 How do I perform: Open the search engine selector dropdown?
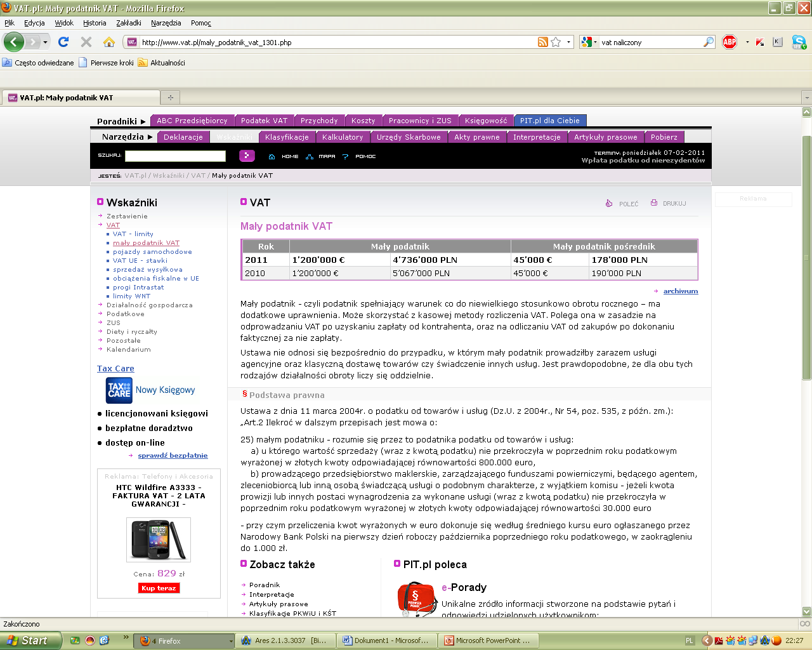coord(588,42)
